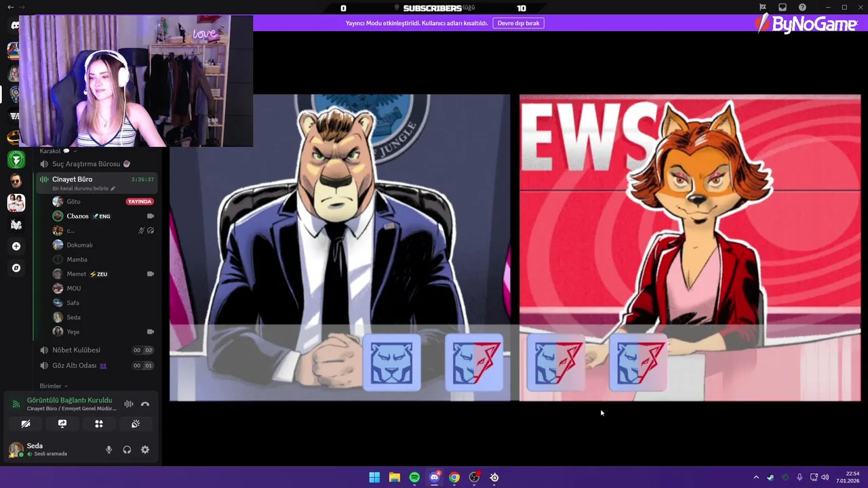The image size is (868, 488).
Task: Open OBS Studio from taskbar
Action: (x=475, y=477)
